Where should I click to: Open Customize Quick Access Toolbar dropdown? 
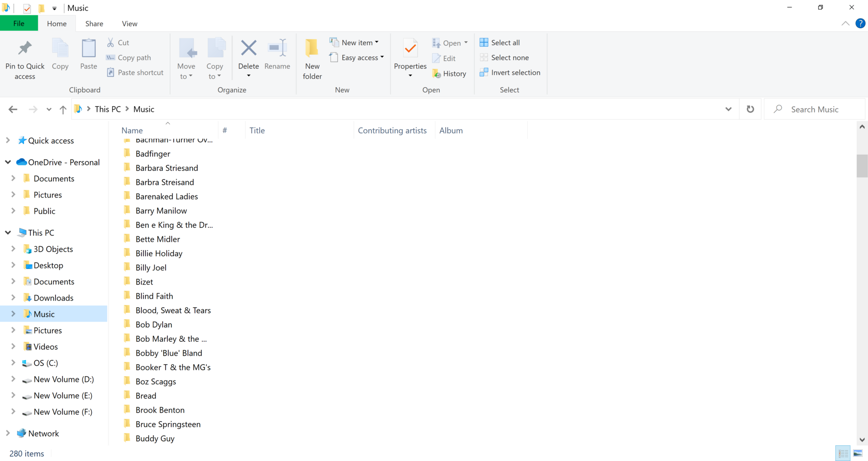pos(54,8)
